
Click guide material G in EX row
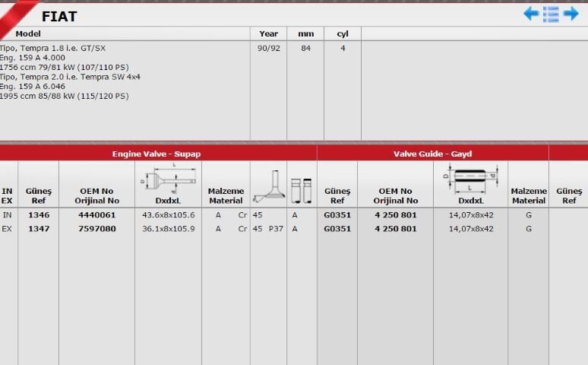pyautogui.click(x=529, y=229)
